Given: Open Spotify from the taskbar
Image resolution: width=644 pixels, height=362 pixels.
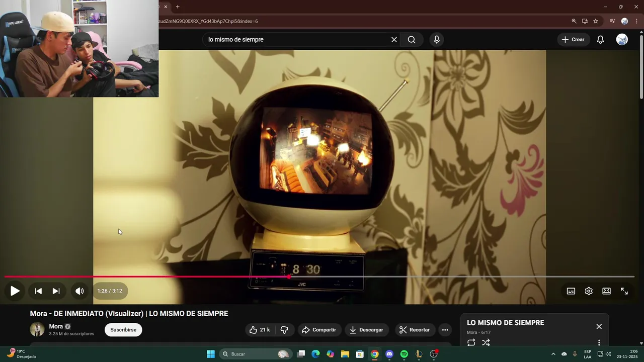Looking at the screenshot, I should click(x=404, y=354).
